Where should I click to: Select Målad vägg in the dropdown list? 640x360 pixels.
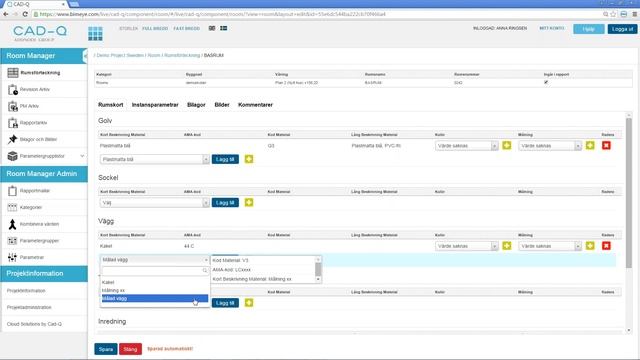pos(155,298)
